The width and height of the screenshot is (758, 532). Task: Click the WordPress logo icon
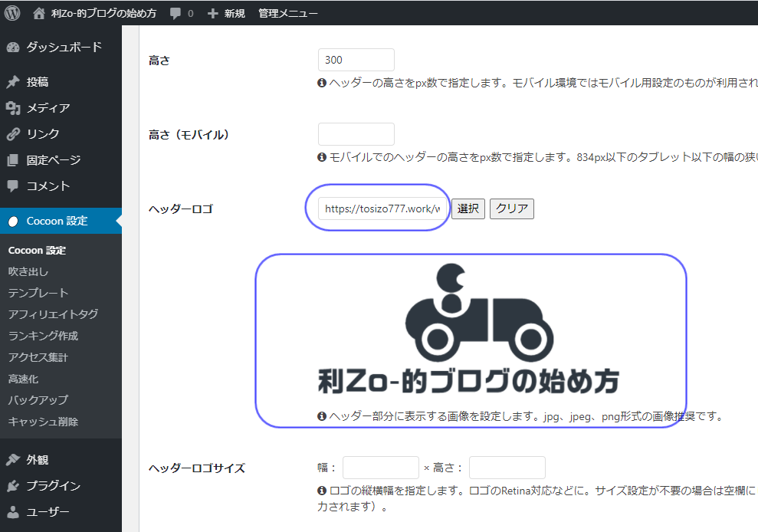tap(12, 13)
